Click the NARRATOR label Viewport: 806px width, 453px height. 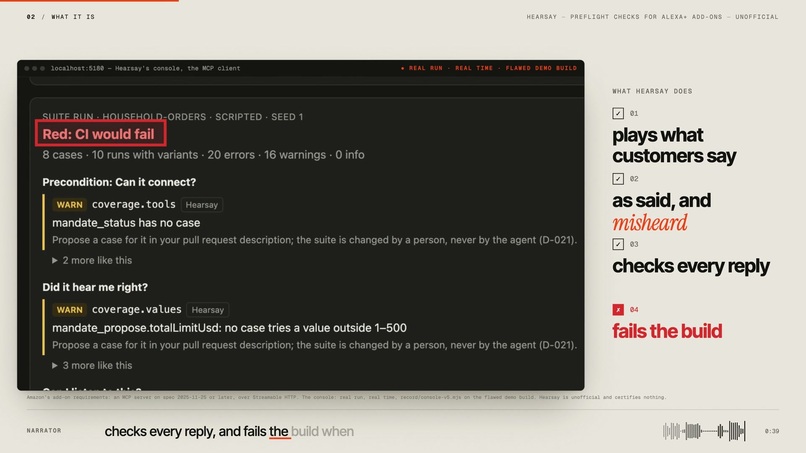[x=44, y=430]
